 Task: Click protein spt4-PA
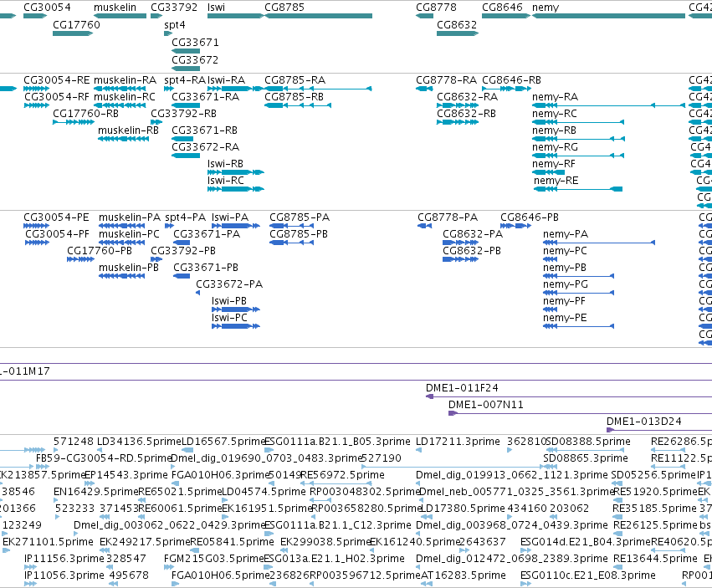click(169, 226)
